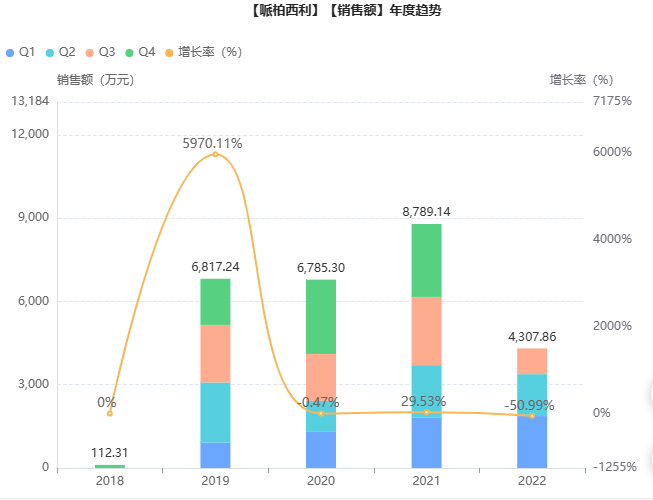Toggle the Q2 legend series

(x=60, y=51)
